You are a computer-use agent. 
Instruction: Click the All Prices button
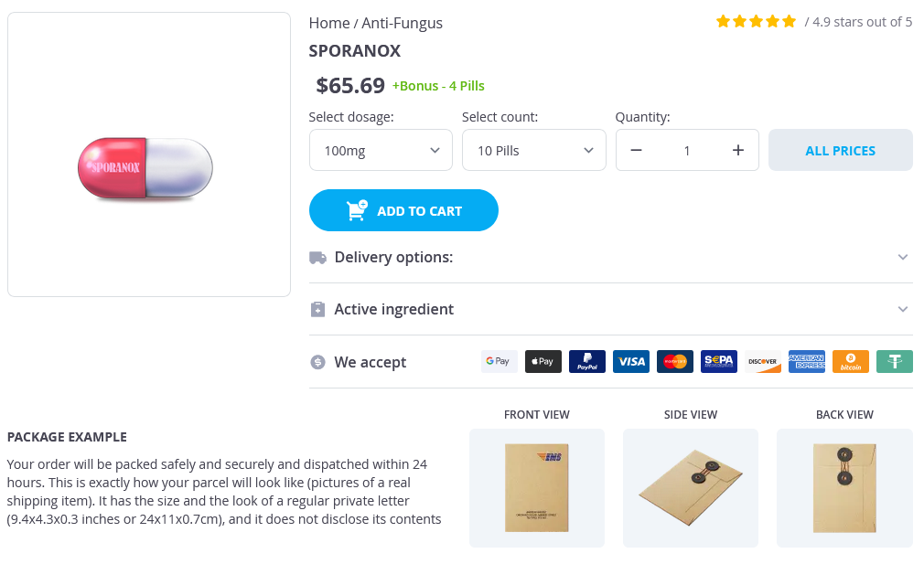pos(840,150)
